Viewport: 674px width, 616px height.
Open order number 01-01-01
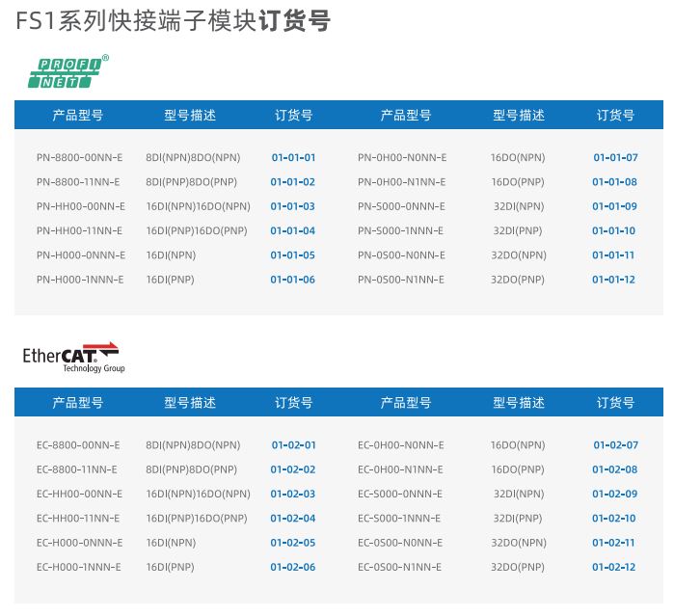pyautogui.click(x=293, y=157)
